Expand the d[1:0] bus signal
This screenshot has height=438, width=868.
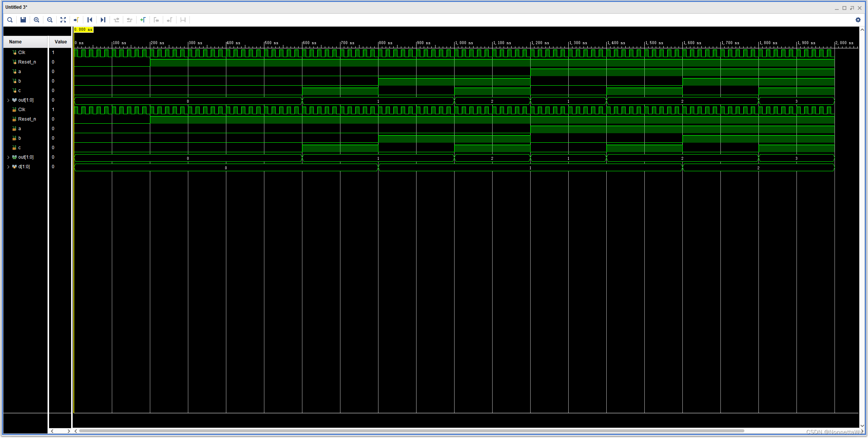click(x=8, y=167)
